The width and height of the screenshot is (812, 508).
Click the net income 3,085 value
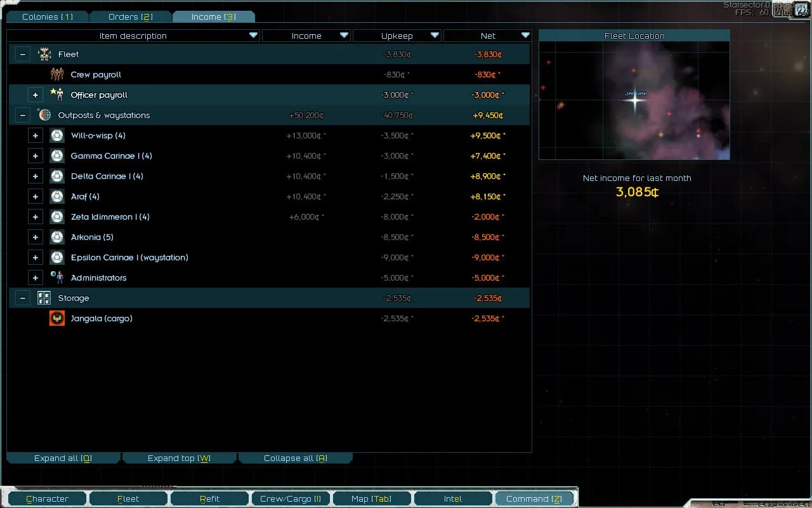point(637,192)
